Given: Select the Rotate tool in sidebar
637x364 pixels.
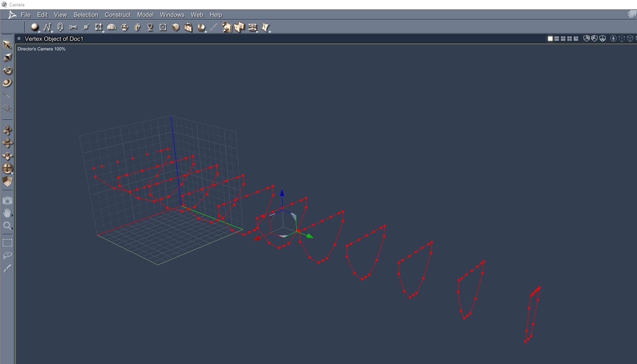Looking at the screenshot, I should click(7, 70).
